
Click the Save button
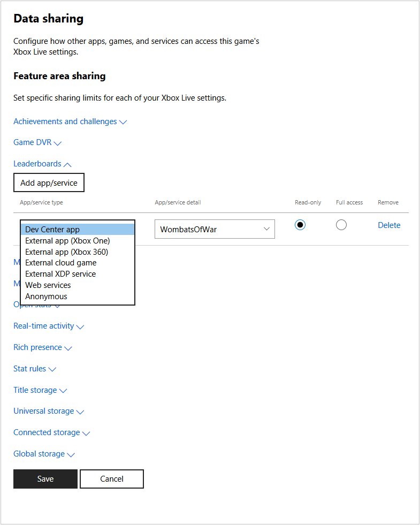click(45, 479)
